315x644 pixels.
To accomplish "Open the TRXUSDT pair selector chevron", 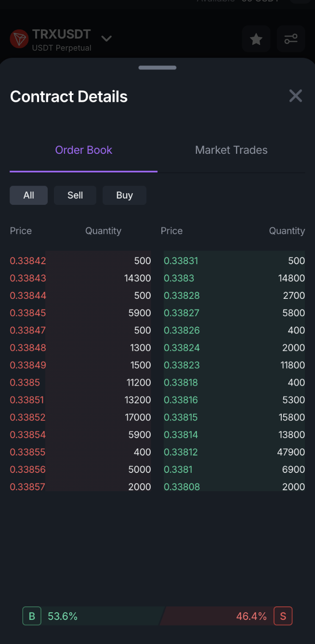I will [x=106, y=39].
